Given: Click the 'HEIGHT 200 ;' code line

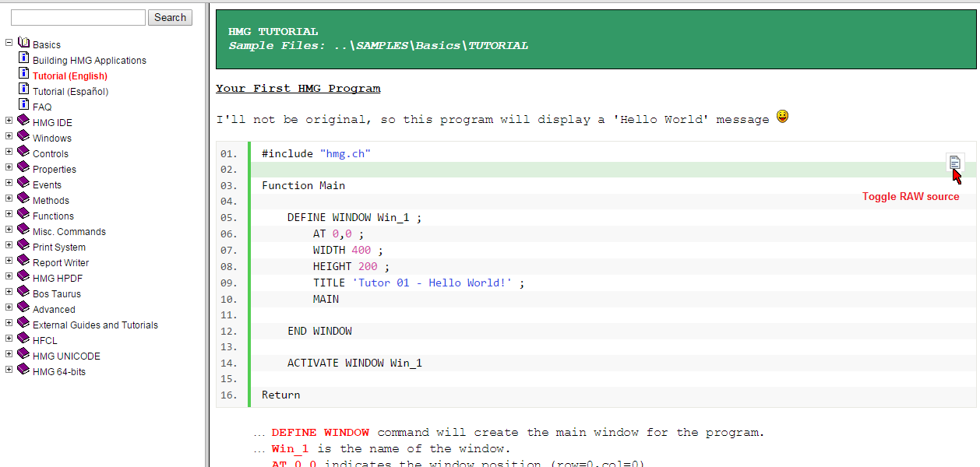Looking at the screenshot, I should pyautogui.click(x=351, y=266).
